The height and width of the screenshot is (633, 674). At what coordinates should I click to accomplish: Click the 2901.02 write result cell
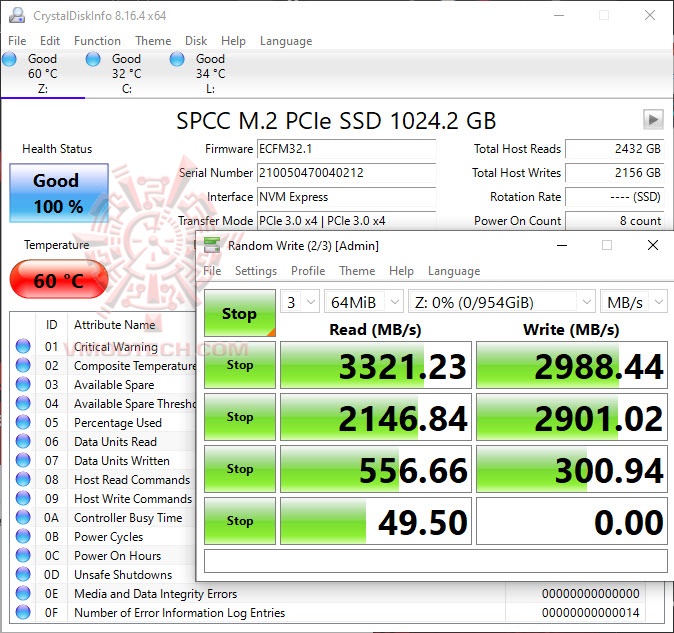(572, 417)
